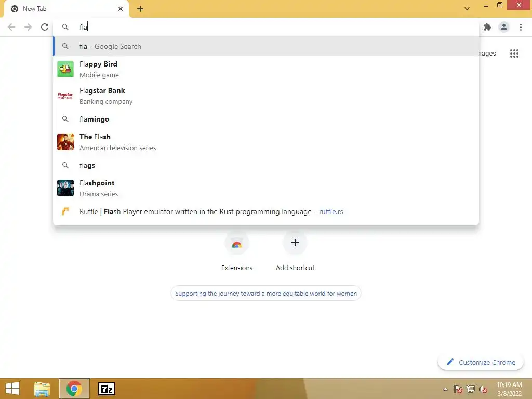Click the magnifier icon beside flags

pos(65,165)
